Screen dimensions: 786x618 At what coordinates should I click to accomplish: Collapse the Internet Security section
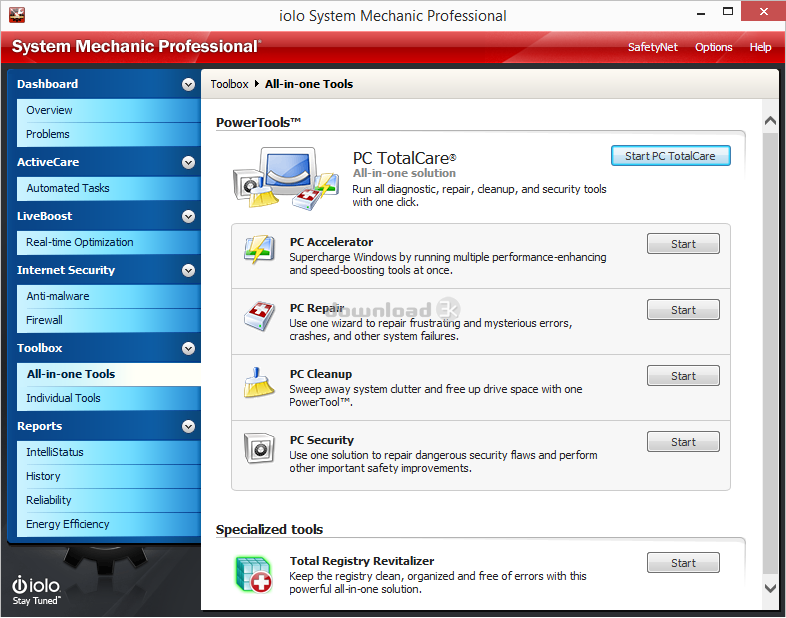[x=188, y=271]
